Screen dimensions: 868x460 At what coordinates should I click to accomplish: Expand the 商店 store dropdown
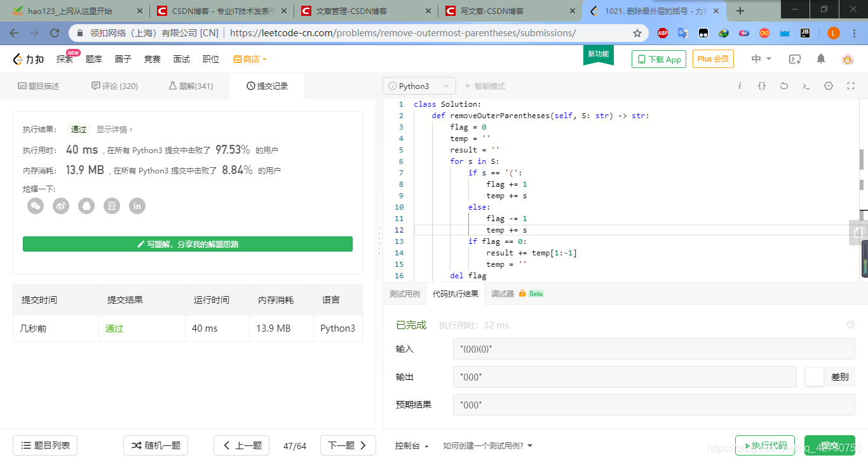coord(250,59)
